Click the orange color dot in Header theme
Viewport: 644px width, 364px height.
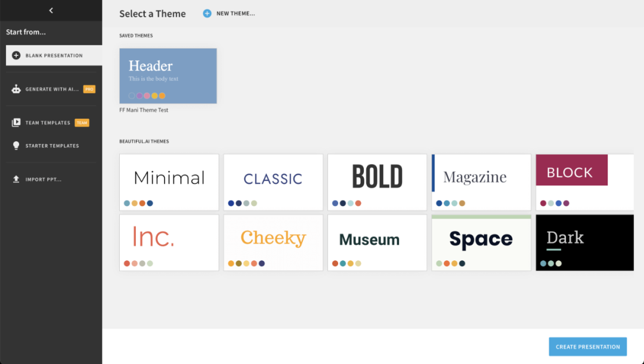point(162,95)
